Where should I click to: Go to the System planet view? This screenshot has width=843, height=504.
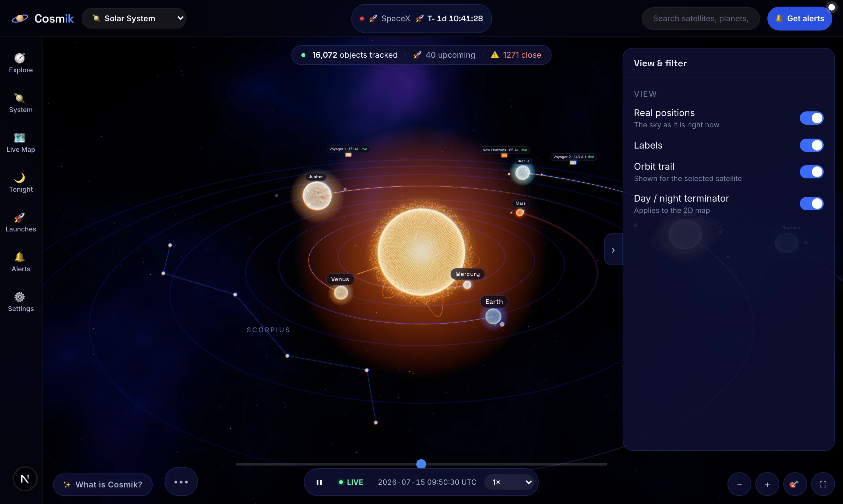click(x=21, y=103)
